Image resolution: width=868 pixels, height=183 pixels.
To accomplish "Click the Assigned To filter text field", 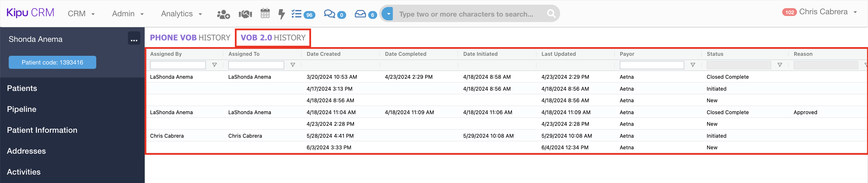I will point(256,65).
